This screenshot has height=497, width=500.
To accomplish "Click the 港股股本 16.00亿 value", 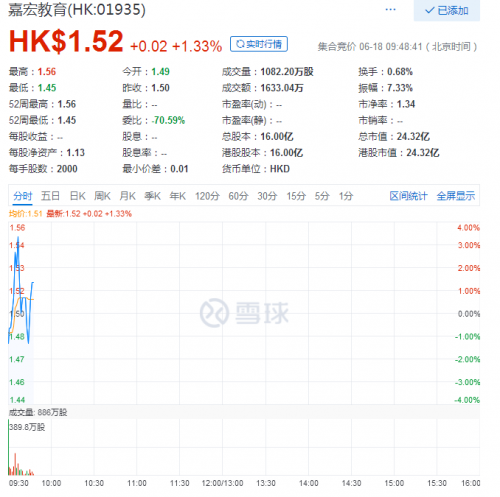I will click(286, 153).
